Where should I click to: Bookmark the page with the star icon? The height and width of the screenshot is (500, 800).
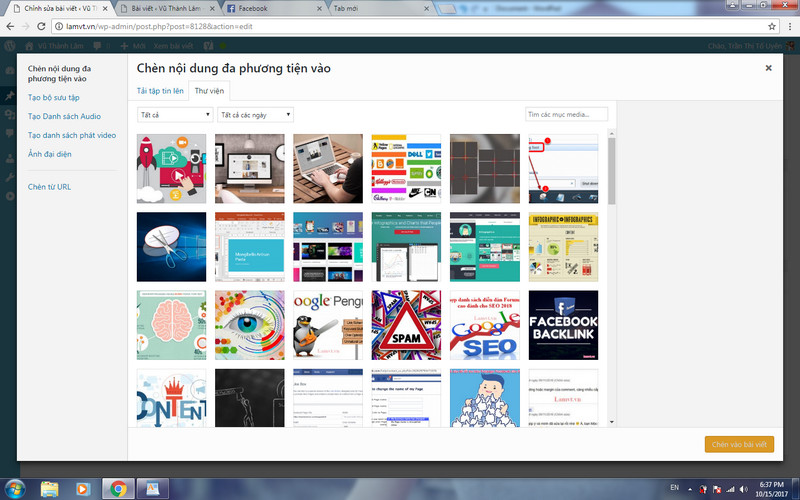pyautogui.click(x=772, y=27)
